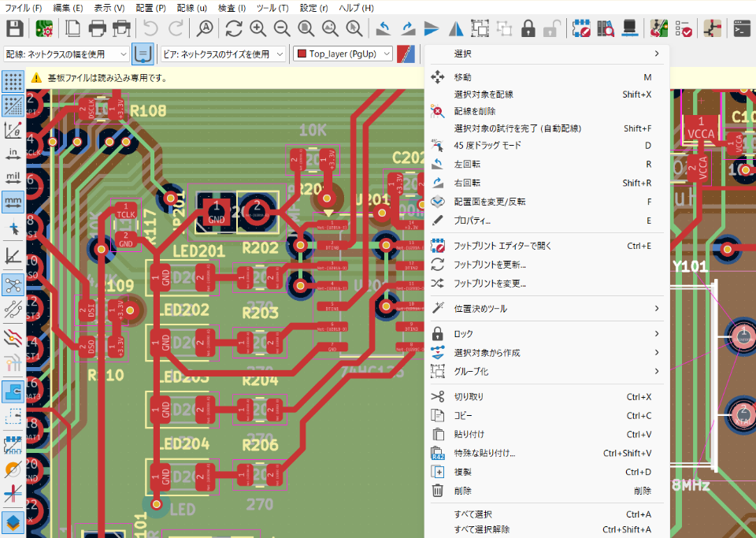Open the Scripting Console icon
Image resolution: width=756 pixels, height=538 pixels.
point(742,29)
